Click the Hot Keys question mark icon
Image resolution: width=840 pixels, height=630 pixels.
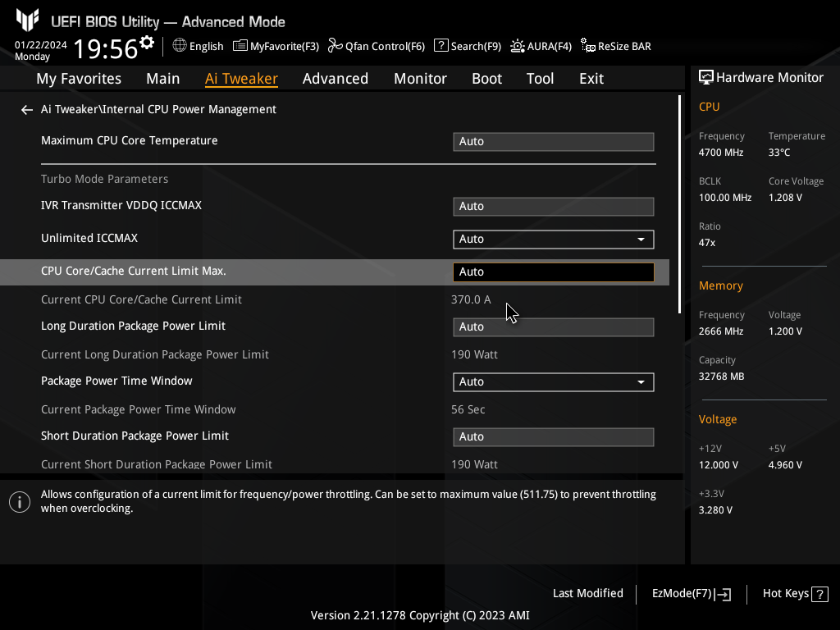click(819, 594)
